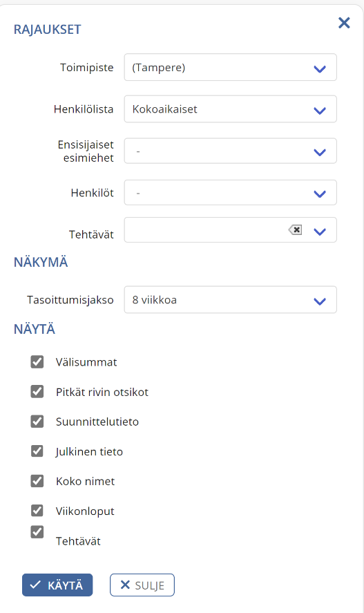Select the (Tampere) Toimipiste field
This screenshot has width=364, height=613.
pyautogui.click(x=231, y=67)
